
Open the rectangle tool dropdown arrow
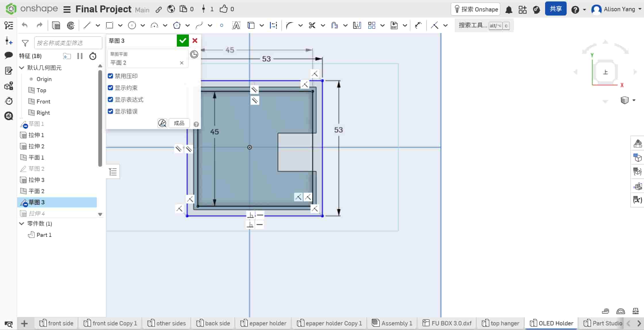click(x=120, y=25)
